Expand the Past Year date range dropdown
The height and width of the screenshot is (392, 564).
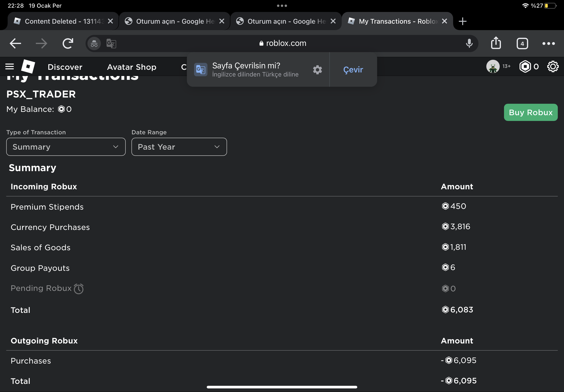(179, 147)
